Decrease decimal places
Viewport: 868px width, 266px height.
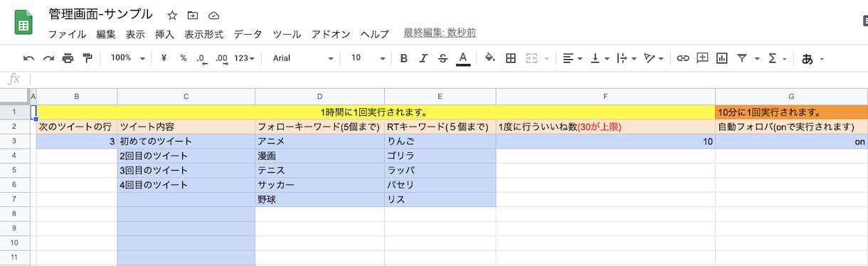click(201, 58)
